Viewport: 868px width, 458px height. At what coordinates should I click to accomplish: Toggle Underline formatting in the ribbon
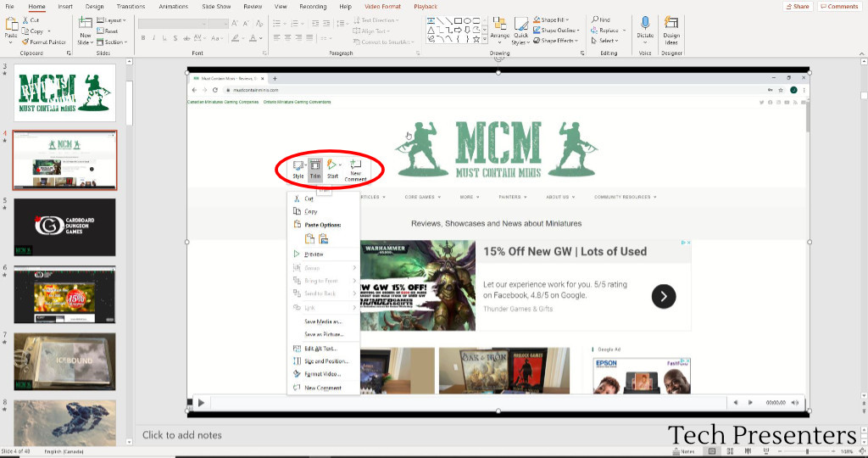165,38
